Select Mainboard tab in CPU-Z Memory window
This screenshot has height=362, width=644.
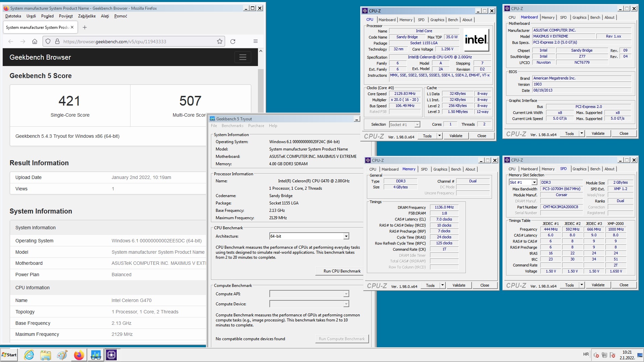(x=390, y=169)
